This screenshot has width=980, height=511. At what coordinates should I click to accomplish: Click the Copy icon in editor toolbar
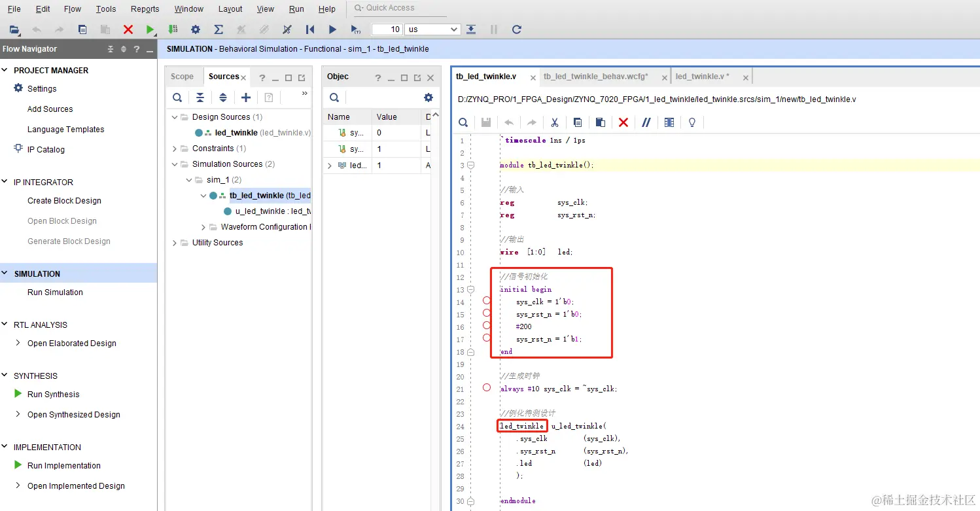[578, 122]
